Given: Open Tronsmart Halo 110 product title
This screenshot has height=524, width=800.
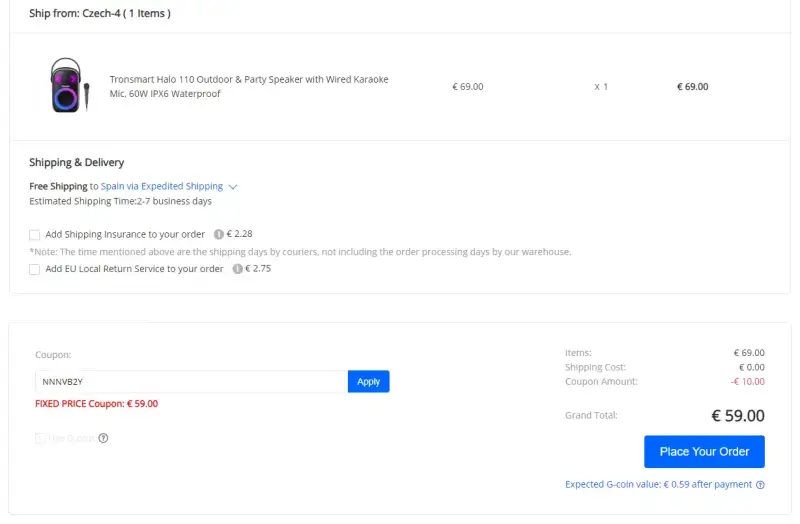Looking at the screenshot, I should 249,86.
